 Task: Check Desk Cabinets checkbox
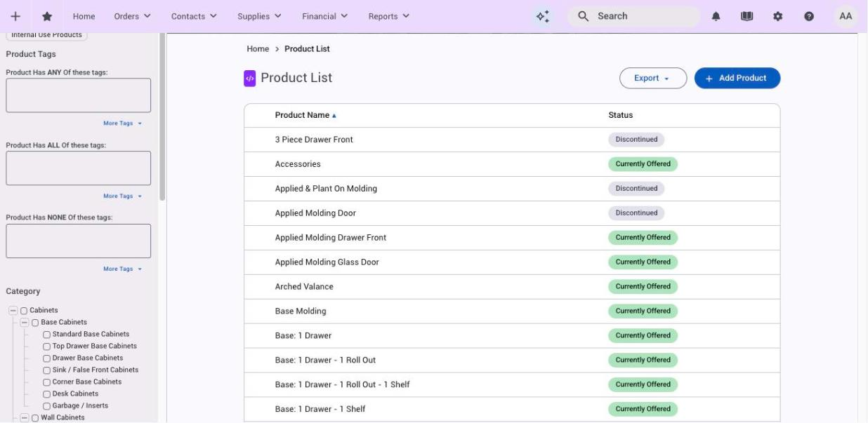(x=47, y=394)
